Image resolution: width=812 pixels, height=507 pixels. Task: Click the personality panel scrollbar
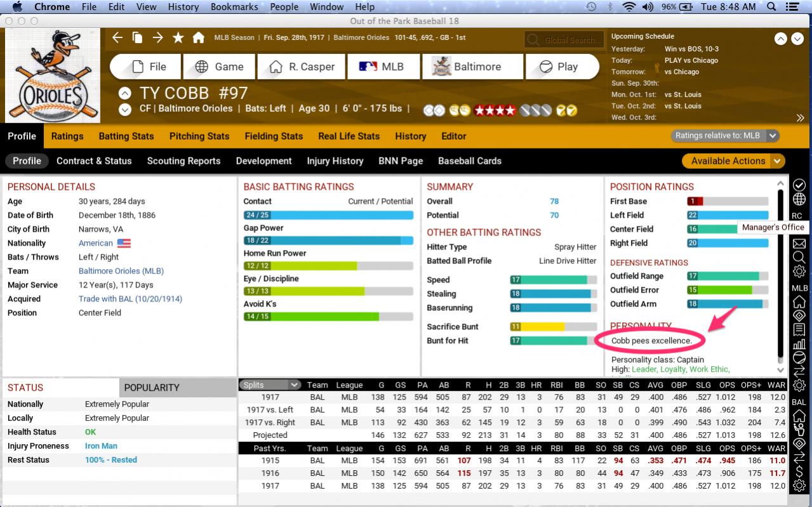pyautogui.click(x=781, y=277)
